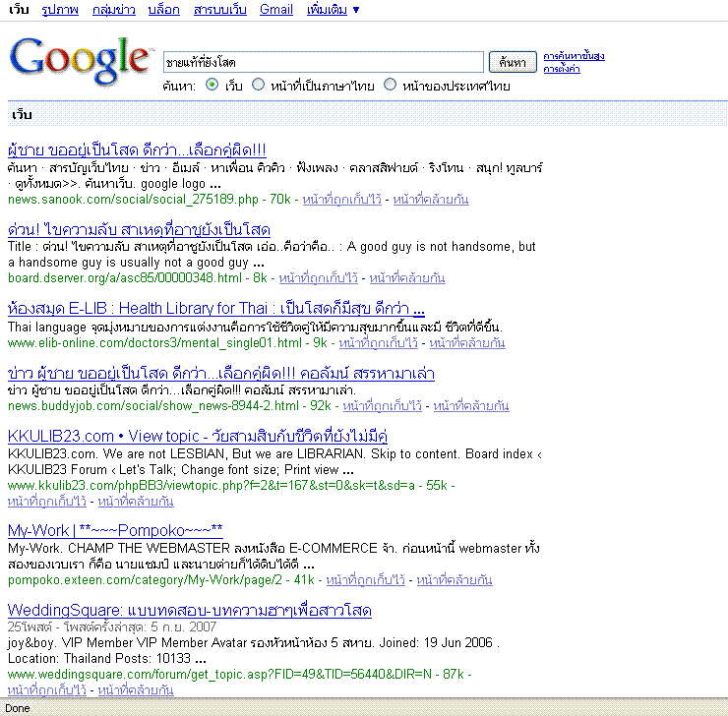Viewport: 728px width, 716px height.
Task: Open cached page for weddingsquare.com result
Action: (x=47, y=690)
